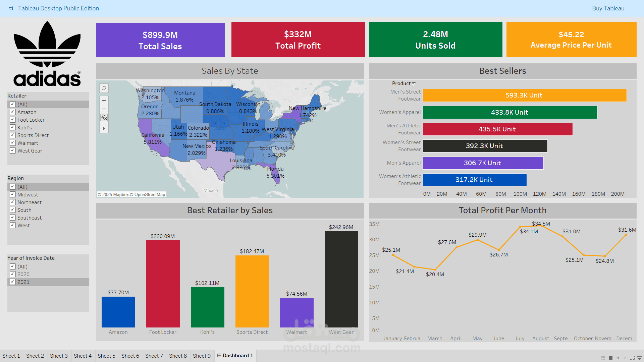This screenshot has width=644, height=362.
Task: Select the Foot Locker $220.09M bar
Action: pos(163,284)
